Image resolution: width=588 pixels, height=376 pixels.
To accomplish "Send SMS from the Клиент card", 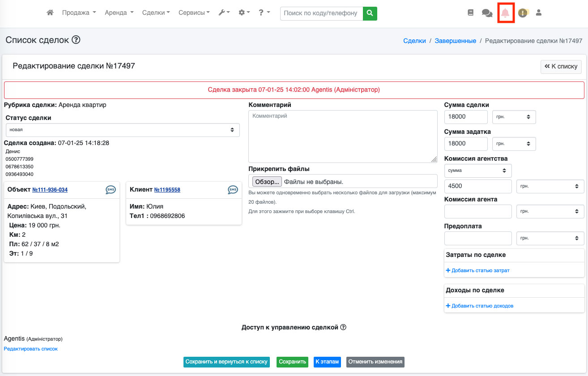I will (x=233, y=190).
